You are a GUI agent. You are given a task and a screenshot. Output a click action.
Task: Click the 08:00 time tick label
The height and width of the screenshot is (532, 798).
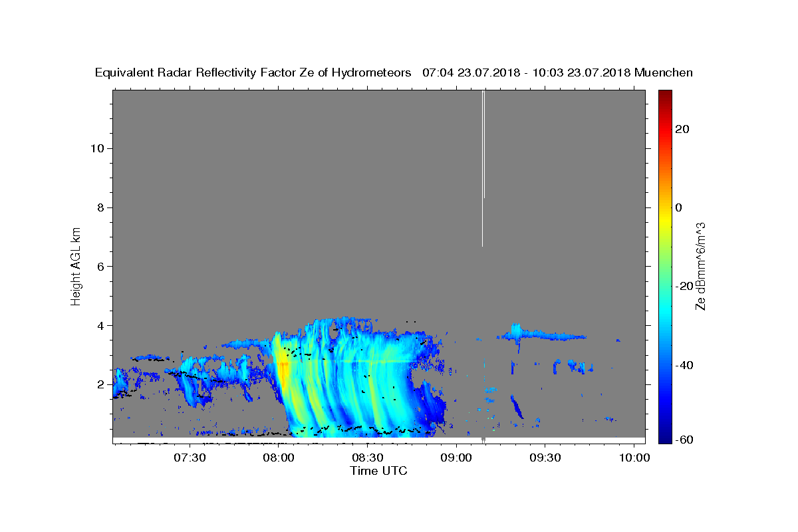tap(279, 458)
